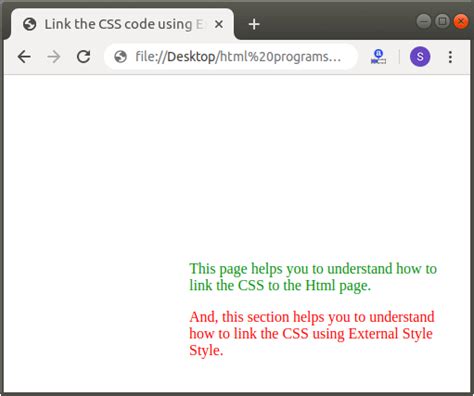474x396 pixels.
Task: Close the browser window
Action: (x=461, y=21)
